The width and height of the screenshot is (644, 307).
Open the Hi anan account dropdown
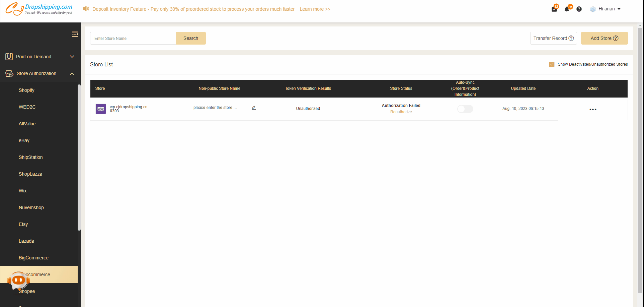(606, 9)
